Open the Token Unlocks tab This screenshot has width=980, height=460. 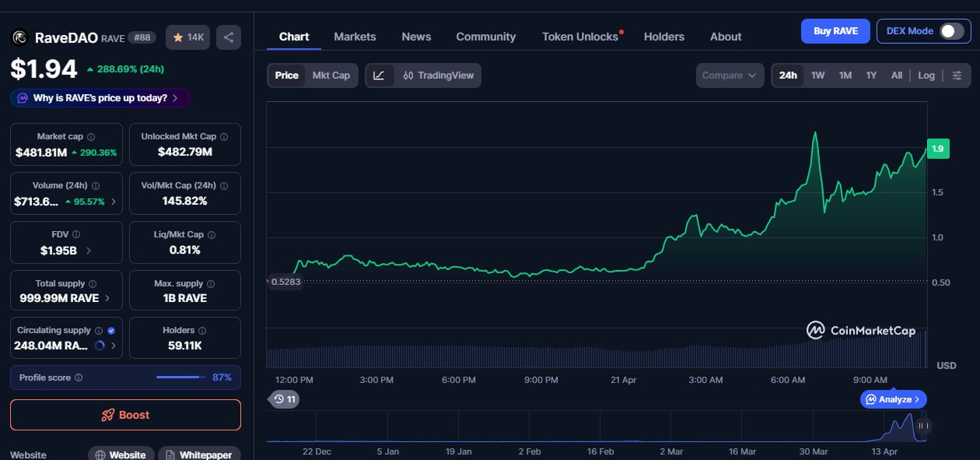pos(579,37)
